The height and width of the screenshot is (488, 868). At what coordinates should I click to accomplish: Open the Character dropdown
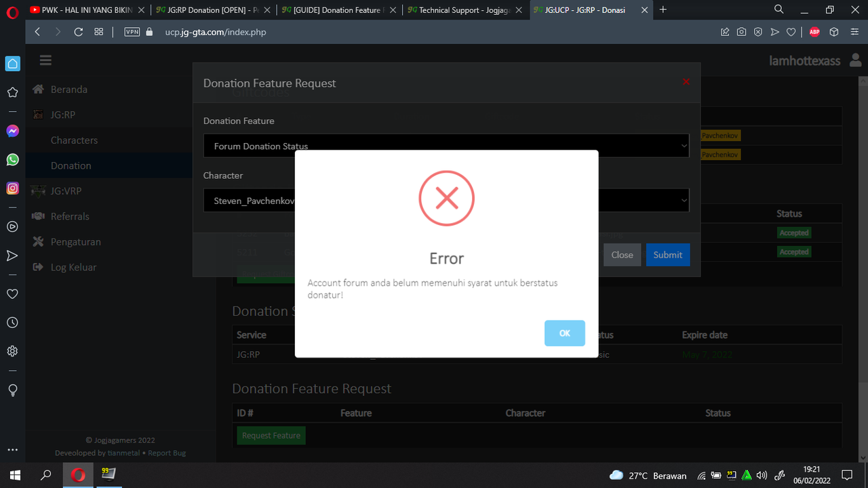[x=446, y=201]
